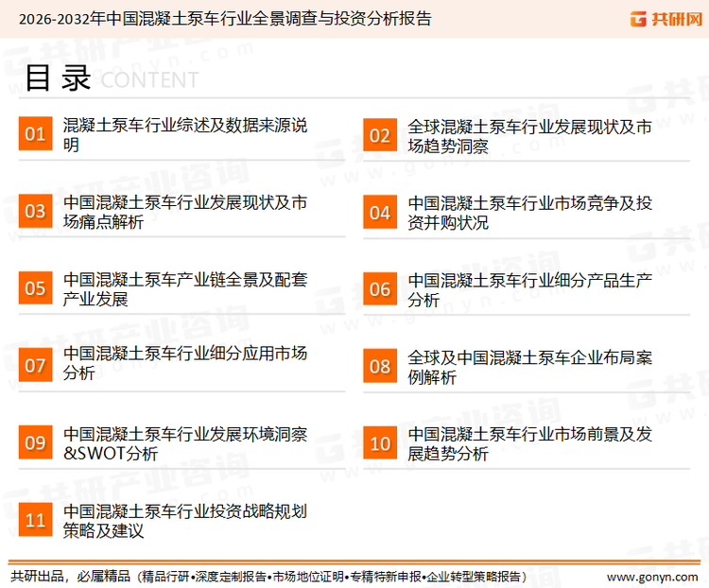Open chapter 中国混凝土泵车行业发展现状及市场痛点解析
The height and width of the screenshot is (588, 709).
[185, 212]
